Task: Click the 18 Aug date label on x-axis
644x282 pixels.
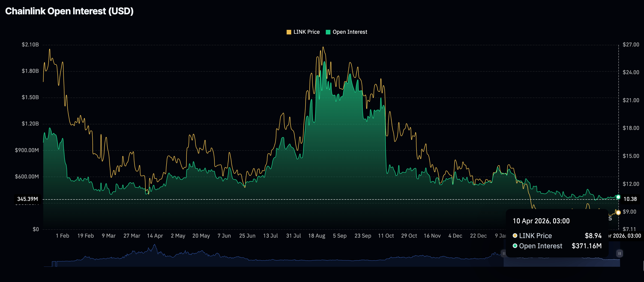Action: click(x=317, y=236)
